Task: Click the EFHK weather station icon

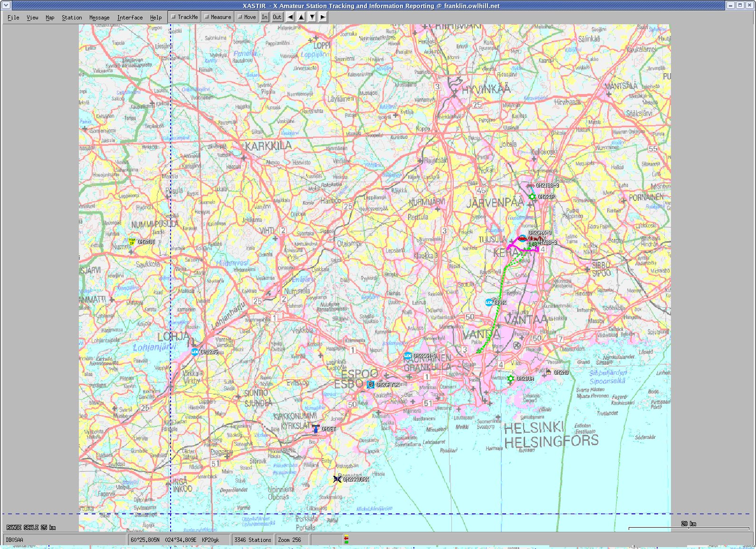Action: (489, 303)
